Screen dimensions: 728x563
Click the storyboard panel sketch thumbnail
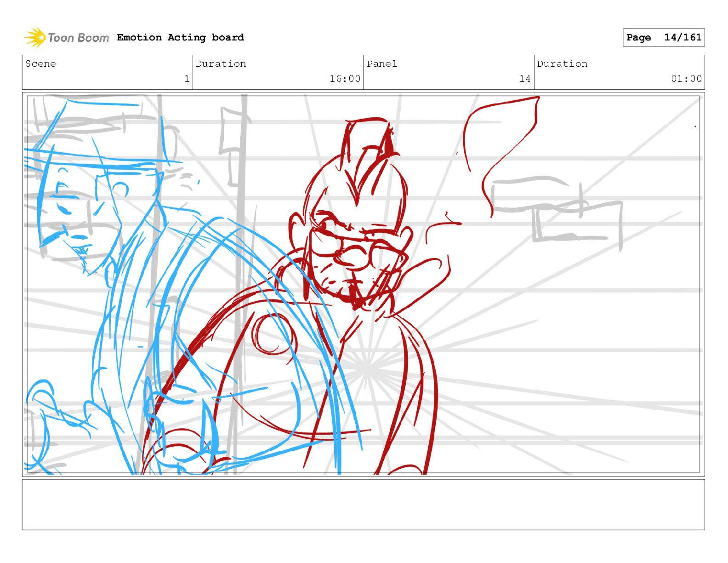coord(364,284)
